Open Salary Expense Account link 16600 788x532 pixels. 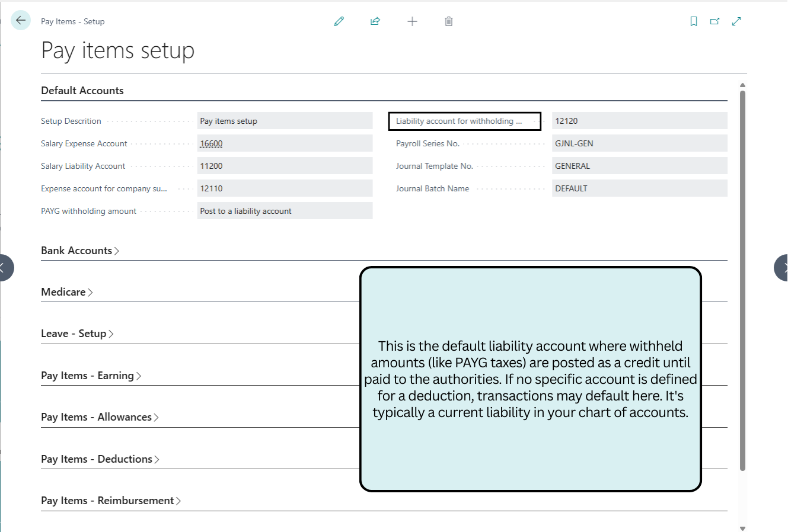click(x=211, y=143)
